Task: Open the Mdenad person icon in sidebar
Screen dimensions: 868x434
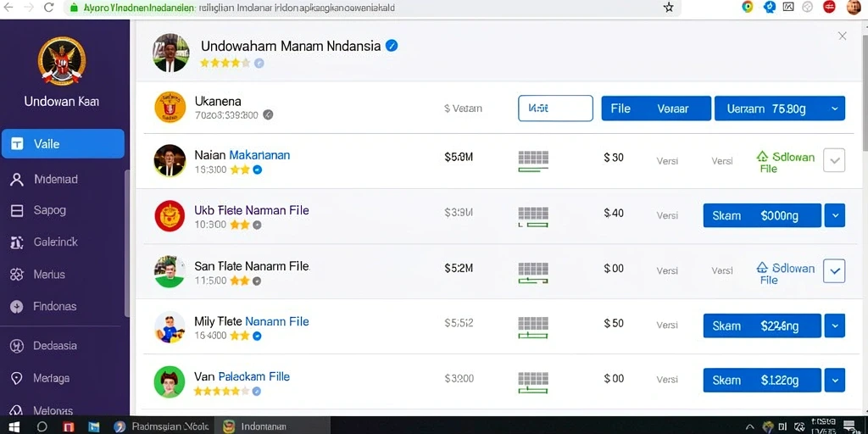Action: pos(17,180)
